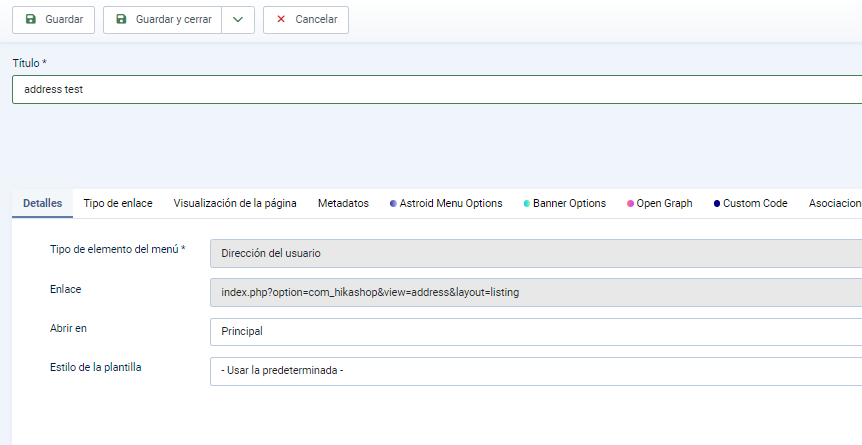Open the Abrir en dropdown
This screenshot has width=862, height=445.
click(535, 331)
